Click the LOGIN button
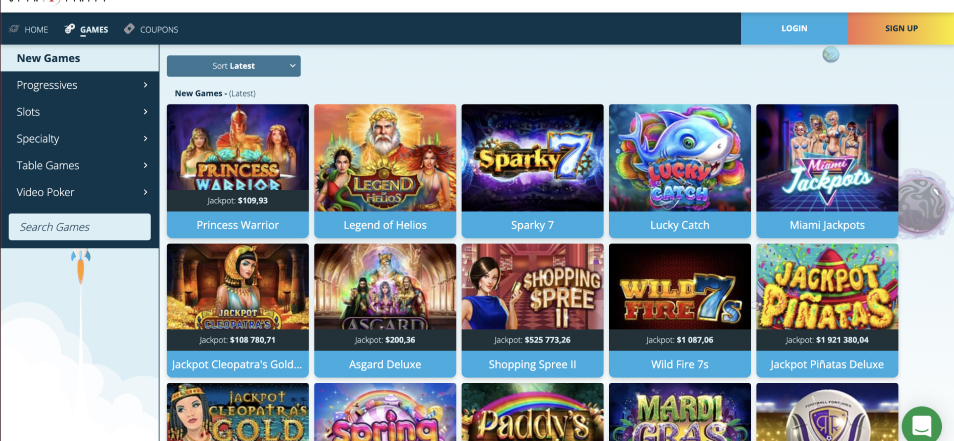The height and width of the screenshot is (441, 954). tap(794, 29)
